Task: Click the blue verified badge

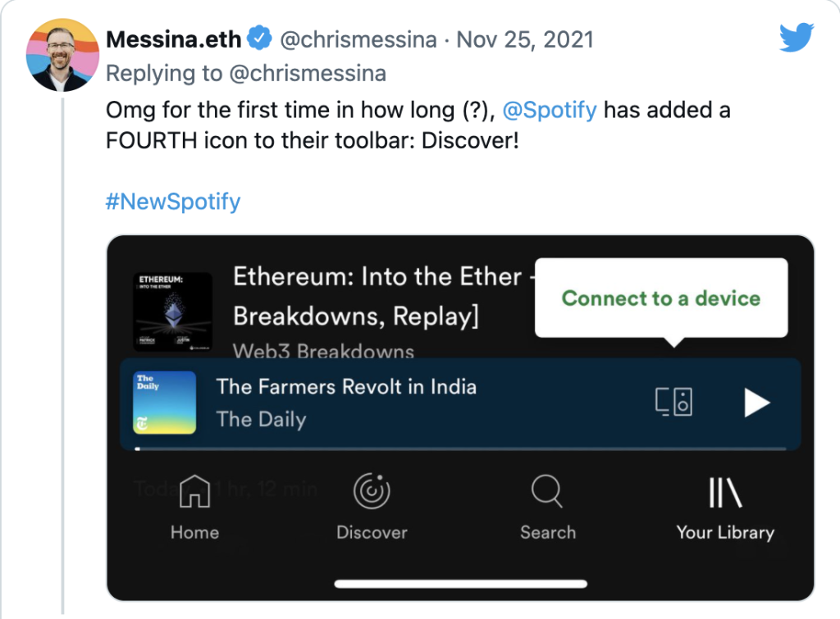Action: 260,39
